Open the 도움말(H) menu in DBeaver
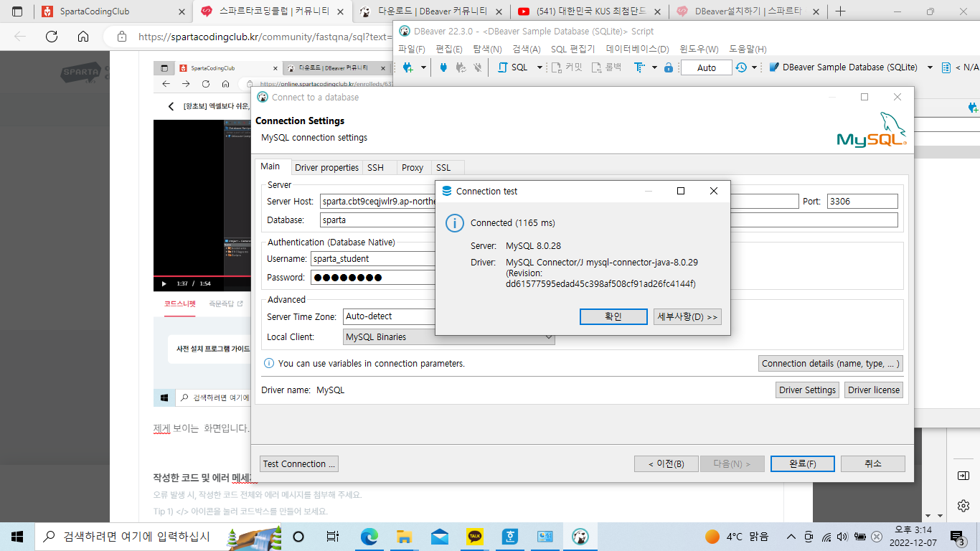980x551 pixels. [748, 49]
